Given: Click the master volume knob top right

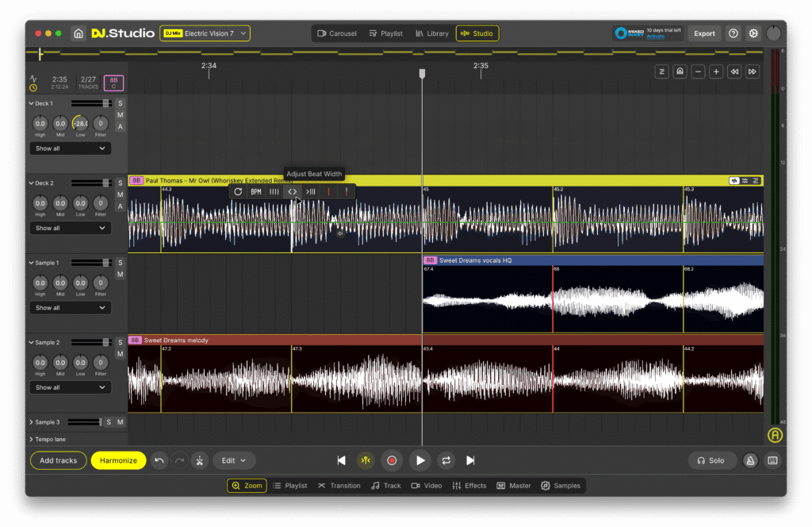Looking at the screenshot, I should 774,33.
